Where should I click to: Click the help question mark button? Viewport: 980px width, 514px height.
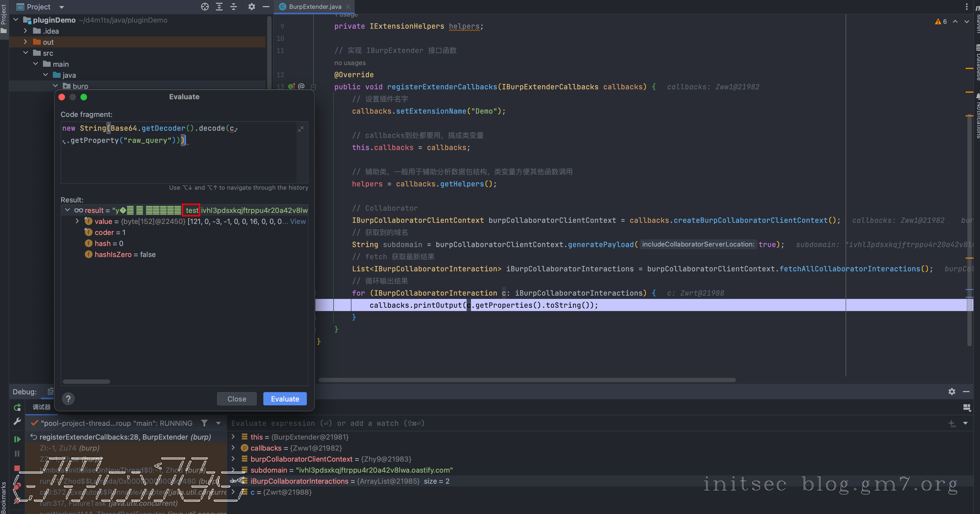click(x=68, y=399)
